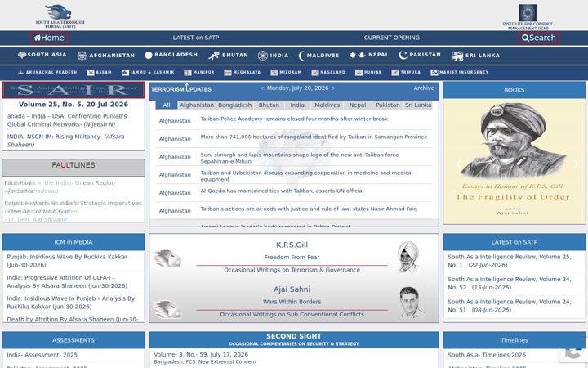Open LATEST on SATP in top navigation

pyautogui.click(x=196, y=38)
